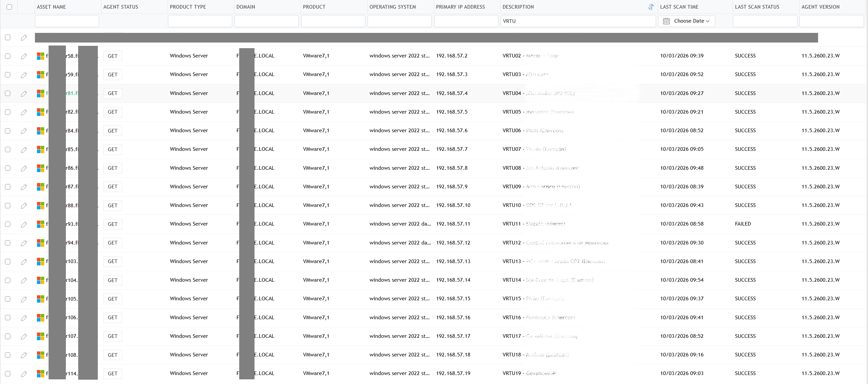Sort by the Asset Name column header
This screenshot has width=868, height=384.
[x=51, y=7]
